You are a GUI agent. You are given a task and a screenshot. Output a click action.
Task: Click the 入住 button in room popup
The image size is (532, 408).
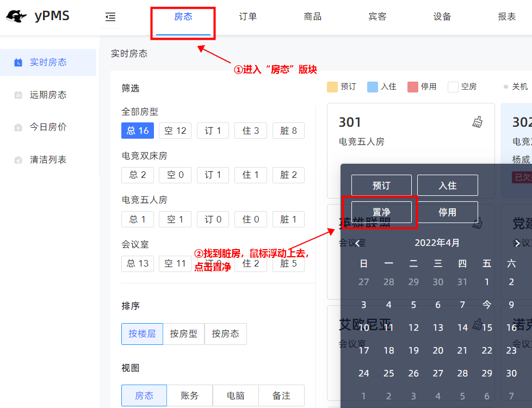[448, 186]
